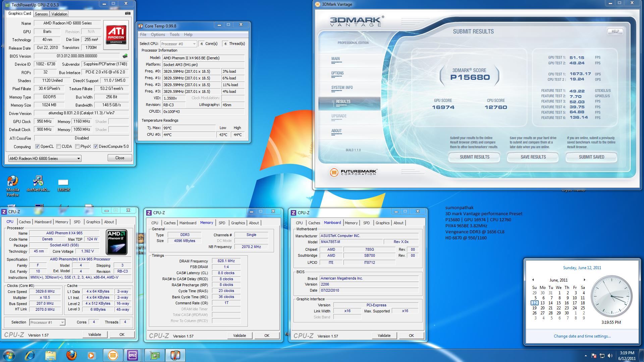Select the dotNetFx40 installer desktop icon

[38, 184]
